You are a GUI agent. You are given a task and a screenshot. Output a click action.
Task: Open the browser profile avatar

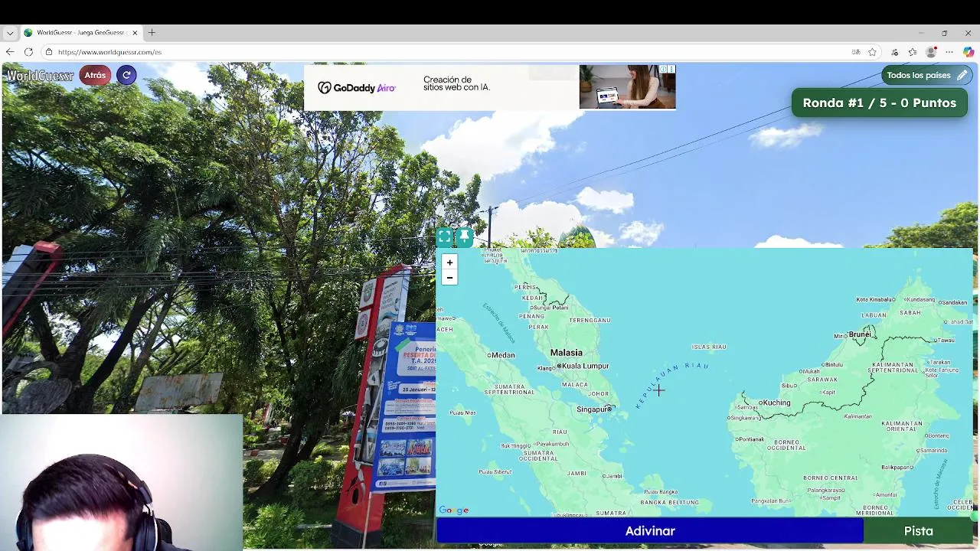click(931, 52)
